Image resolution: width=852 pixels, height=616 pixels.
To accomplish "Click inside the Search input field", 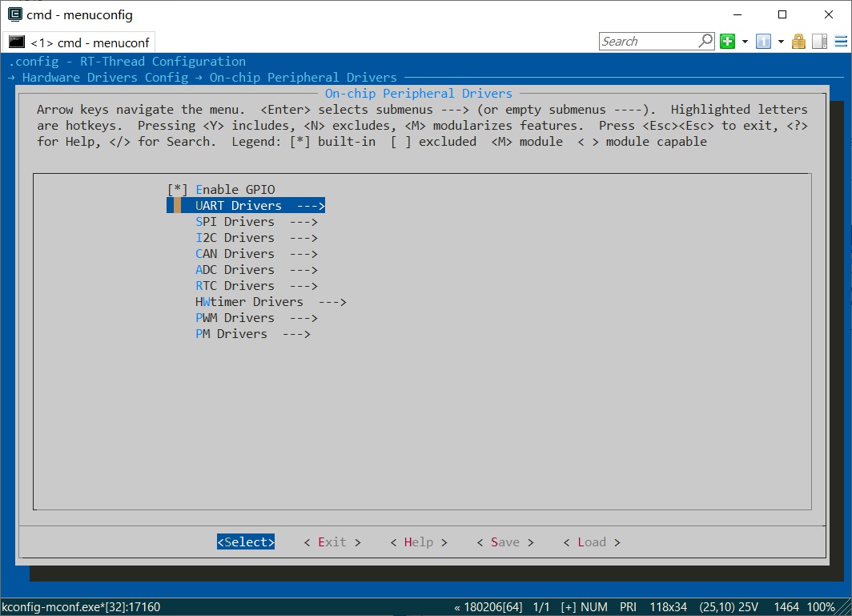I will click(x=649, y=42).
